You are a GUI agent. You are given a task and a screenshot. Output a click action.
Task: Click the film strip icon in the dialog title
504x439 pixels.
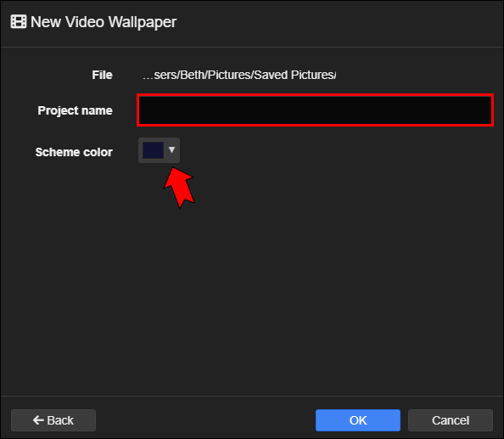pyautogui.click(x=19, y=22)
